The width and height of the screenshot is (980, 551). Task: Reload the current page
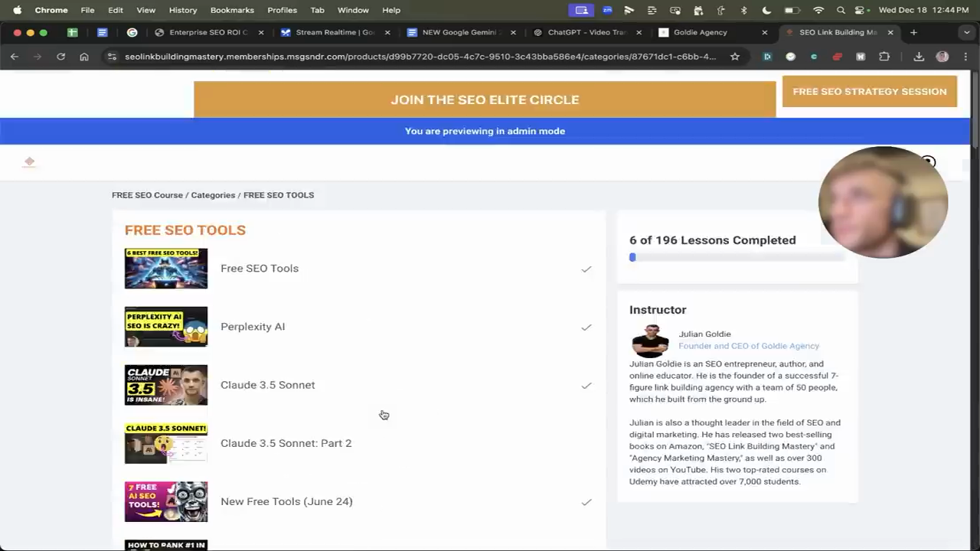(x=60, y=57)
